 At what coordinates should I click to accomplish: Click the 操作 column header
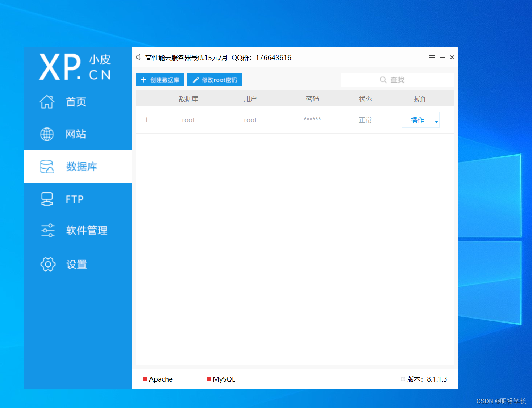(x=421, y=98)
